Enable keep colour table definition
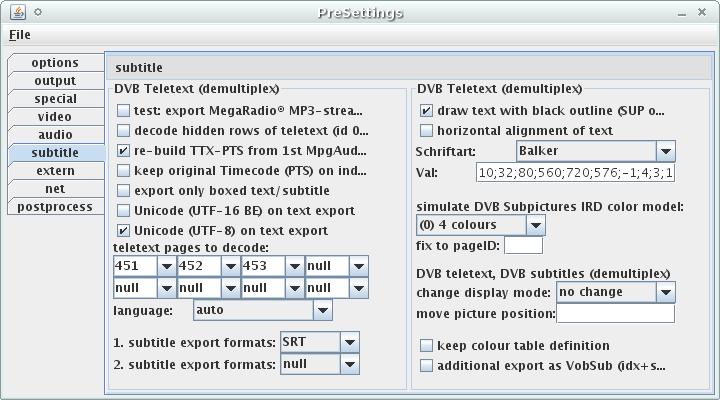Viewport: 720px width, 400px height. pos(427,345)
